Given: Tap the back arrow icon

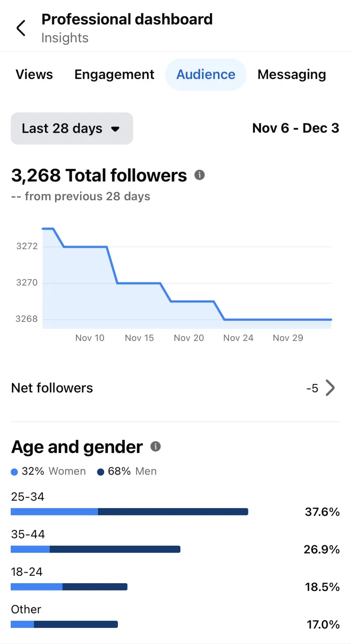Looking at the screenshot, I should (21, 28).
